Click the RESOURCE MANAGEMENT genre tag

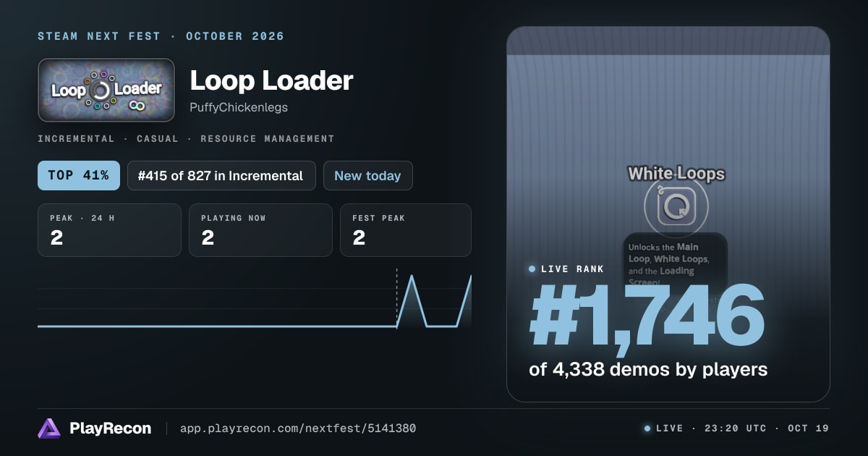click(x=268, y=138)
